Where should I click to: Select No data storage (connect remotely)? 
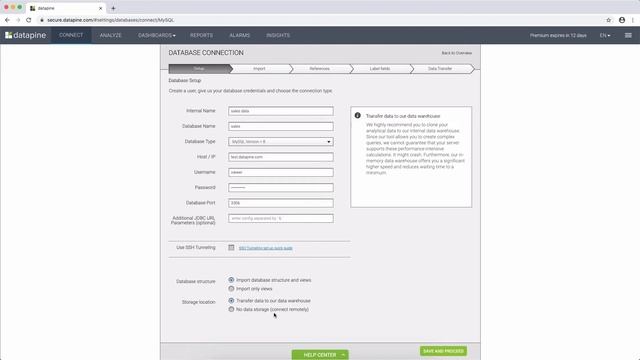point(231,309)
